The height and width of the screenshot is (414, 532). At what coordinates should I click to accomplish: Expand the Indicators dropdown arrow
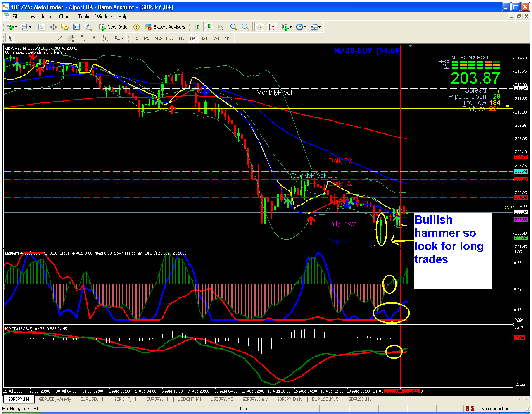click(x=291, y=27)
